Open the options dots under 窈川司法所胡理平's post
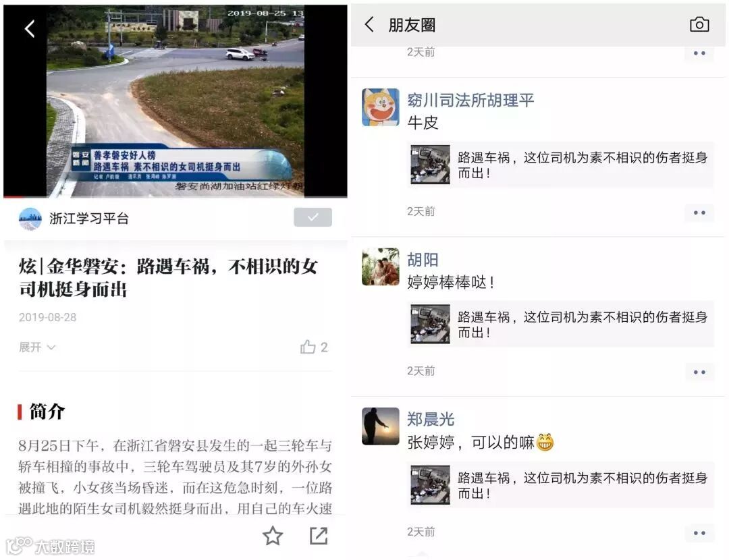The image size is (729, 560). [699, 213]
